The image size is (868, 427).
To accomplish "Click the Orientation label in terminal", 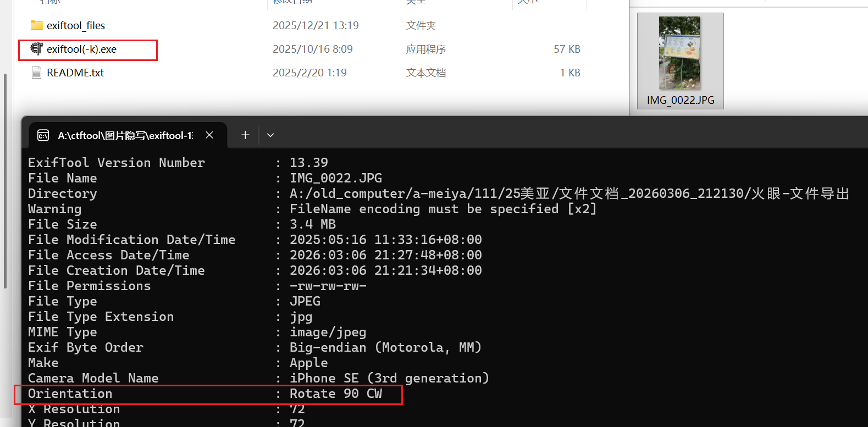I will (70, 393).
